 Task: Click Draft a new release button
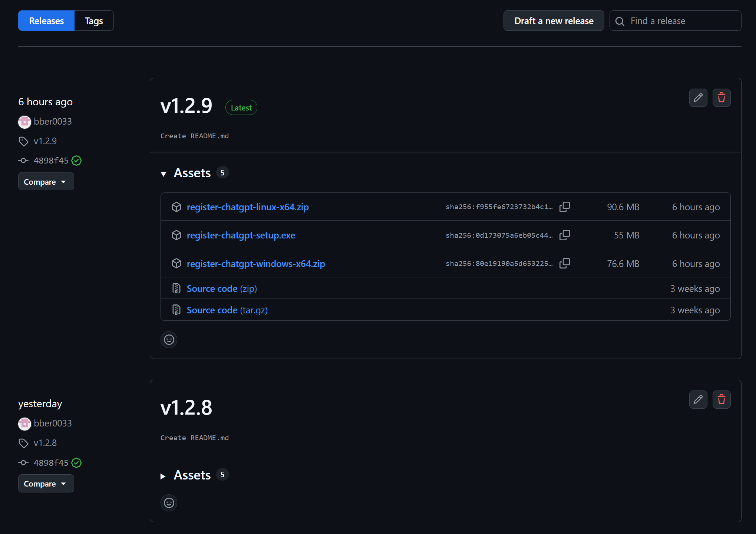pos(554,21)
